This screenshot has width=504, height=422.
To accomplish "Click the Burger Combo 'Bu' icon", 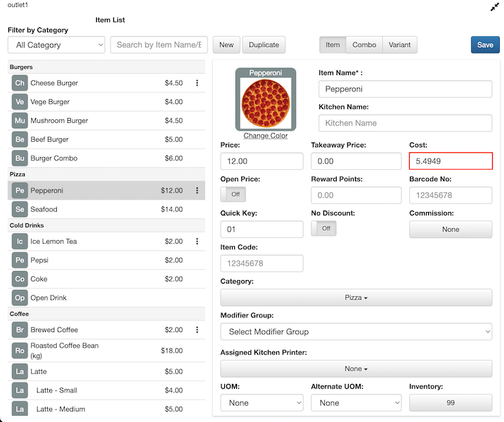I will [20, 158].
